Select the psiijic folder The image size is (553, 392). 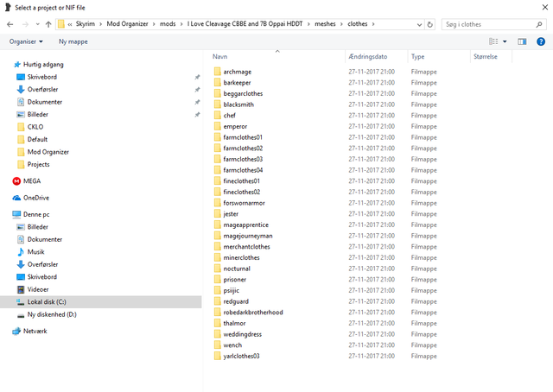coord(231,290)
